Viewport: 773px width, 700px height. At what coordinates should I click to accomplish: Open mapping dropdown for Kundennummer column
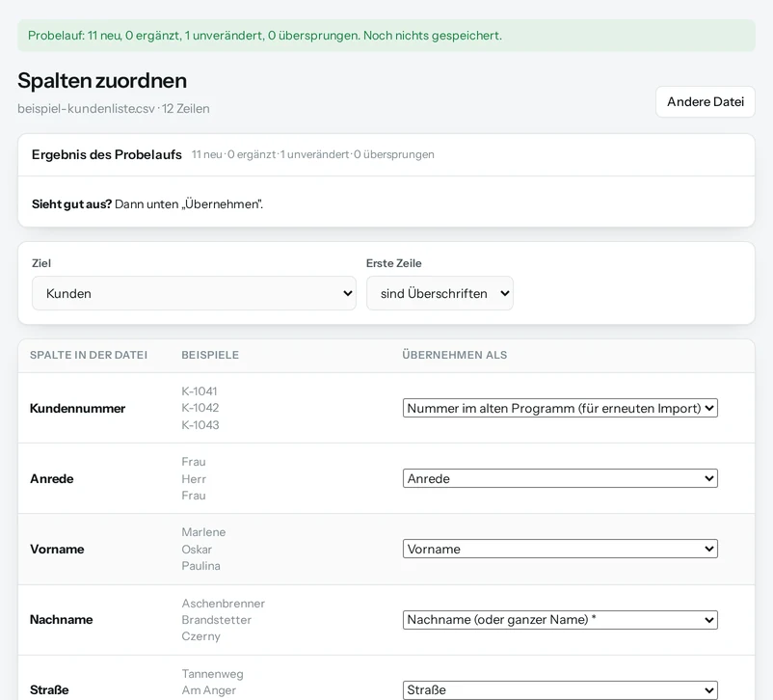[x=560, y=409]
